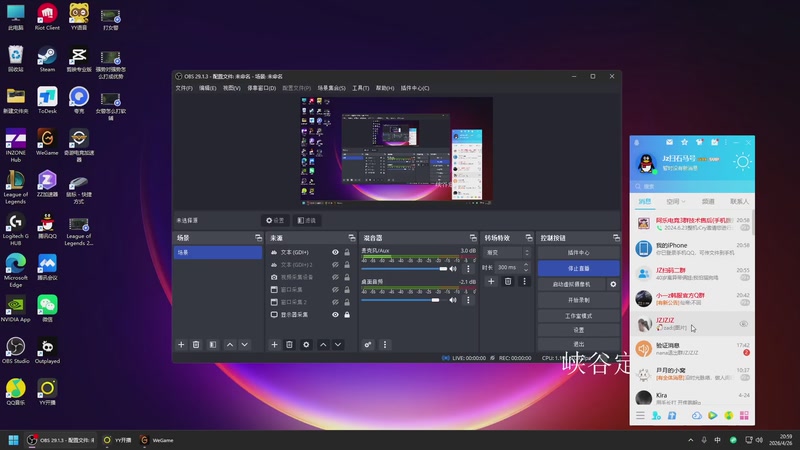Click the QQ search field
Screen dimensions: 800x450
[x=692, y=186]
